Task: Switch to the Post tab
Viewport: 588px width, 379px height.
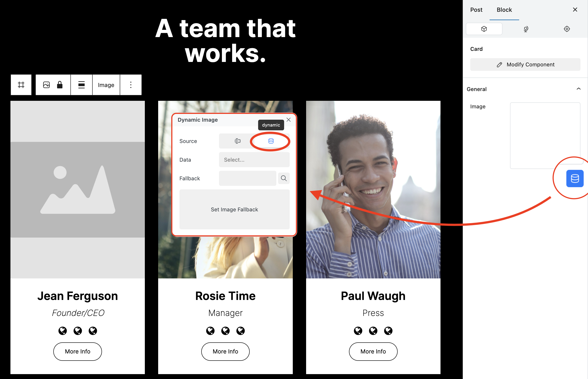Action: [476, 10]
